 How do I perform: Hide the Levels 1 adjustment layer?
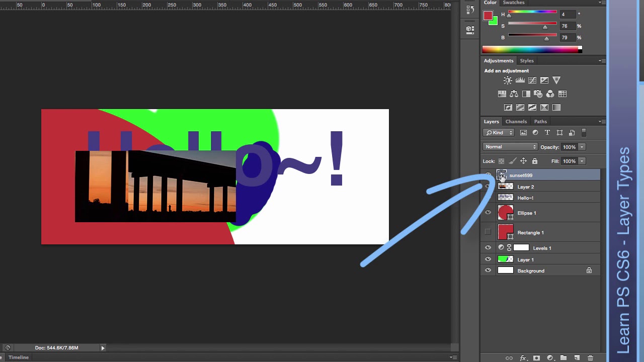pyautogui.click(x=488, y=248)
